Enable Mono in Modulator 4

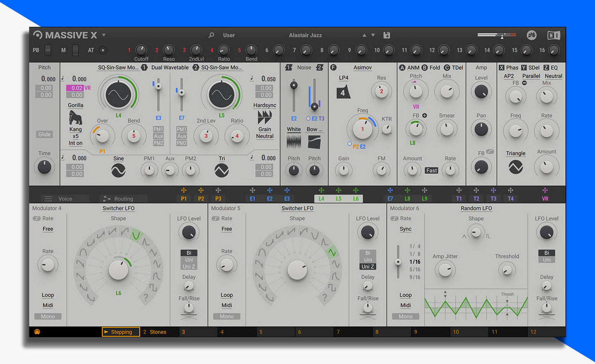48,317
